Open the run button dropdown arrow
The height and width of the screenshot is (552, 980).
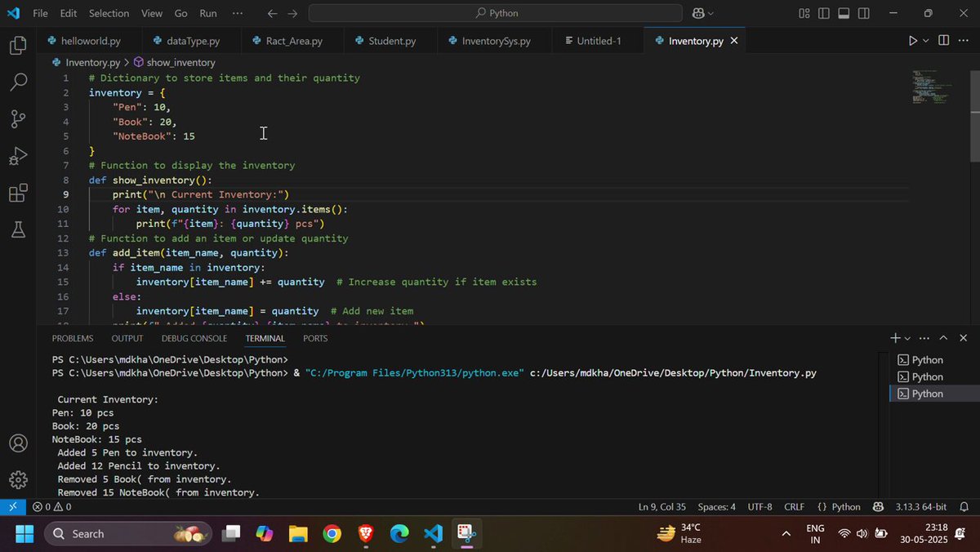tap(926, 41)
